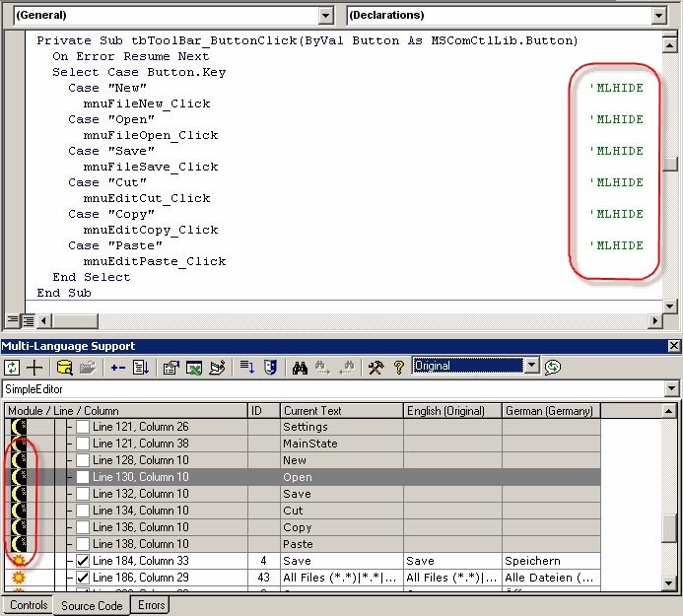Viewport: 683px width, 616px height.
Task: Click the Current Text column header
Action: point(341,410)
